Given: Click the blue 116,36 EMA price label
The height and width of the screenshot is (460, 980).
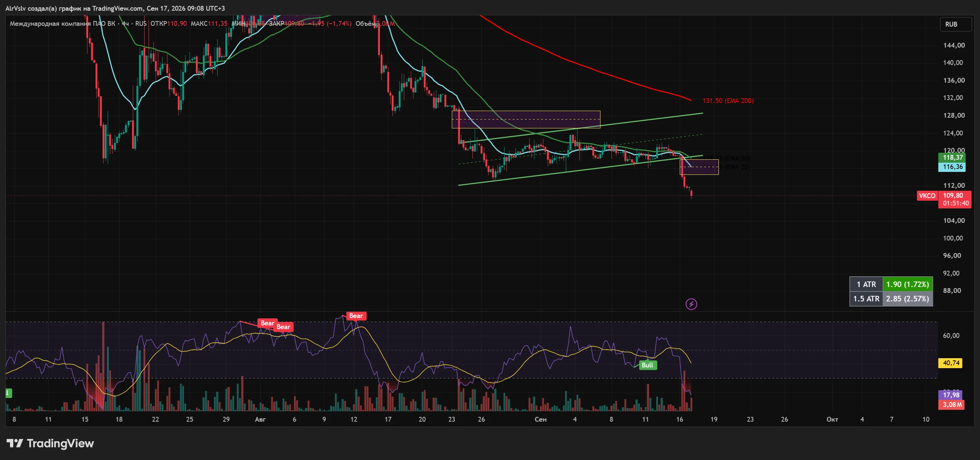Looking at the screenshot, I should [952, 167].
